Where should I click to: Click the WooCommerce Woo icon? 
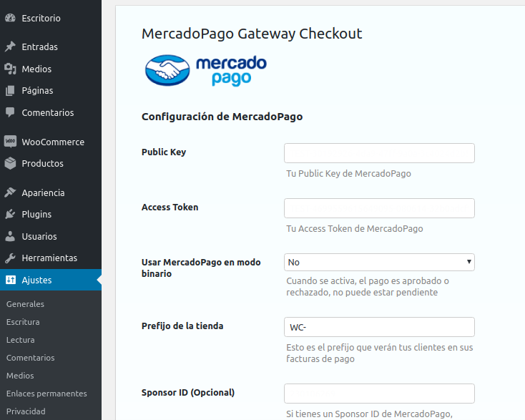pyautogui.click(x=10, y=142)
